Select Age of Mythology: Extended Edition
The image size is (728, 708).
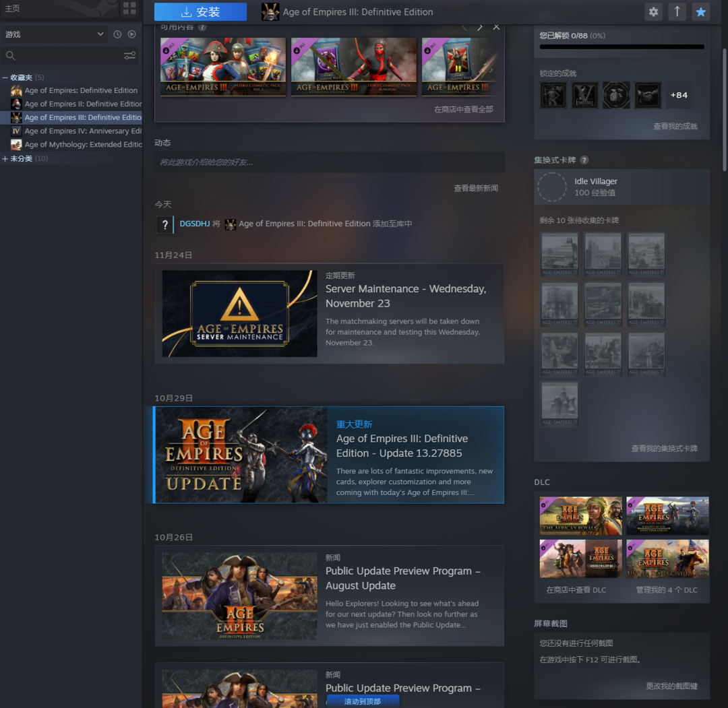82,145
